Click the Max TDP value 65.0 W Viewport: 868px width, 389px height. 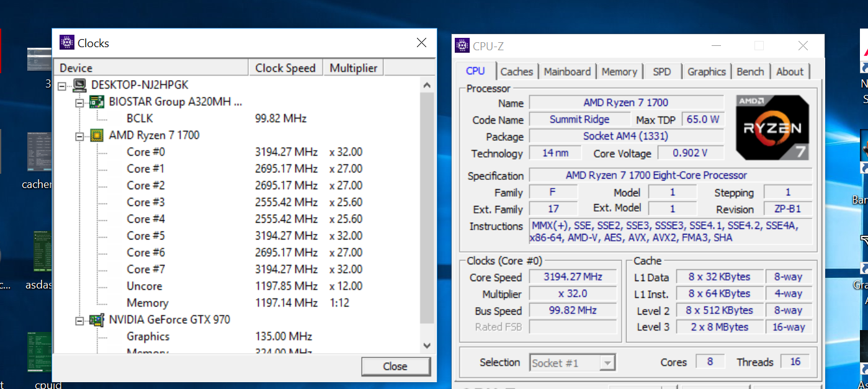click(703, 119)
